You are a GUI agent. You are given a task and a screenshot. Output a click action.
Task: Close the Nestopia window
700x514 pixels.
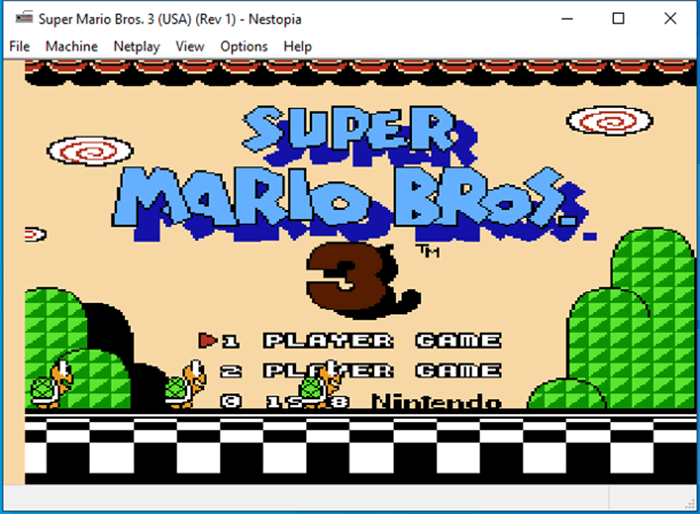[670, 19]
